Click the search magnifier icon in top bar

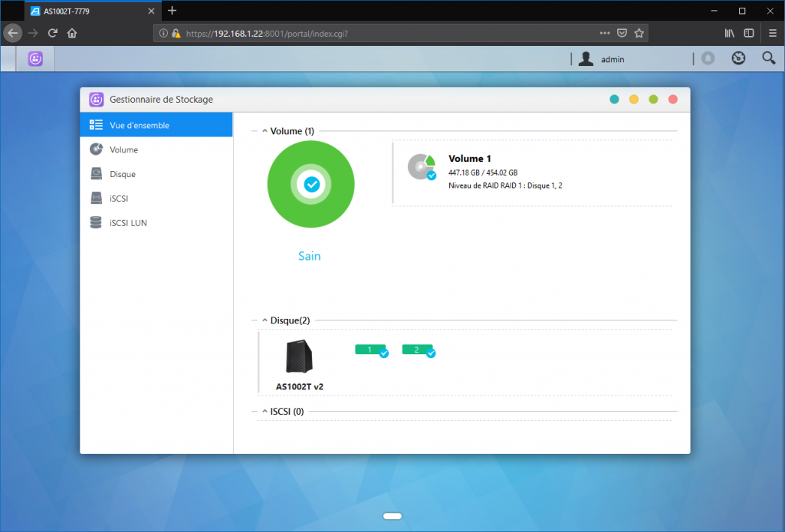point(769,58)
